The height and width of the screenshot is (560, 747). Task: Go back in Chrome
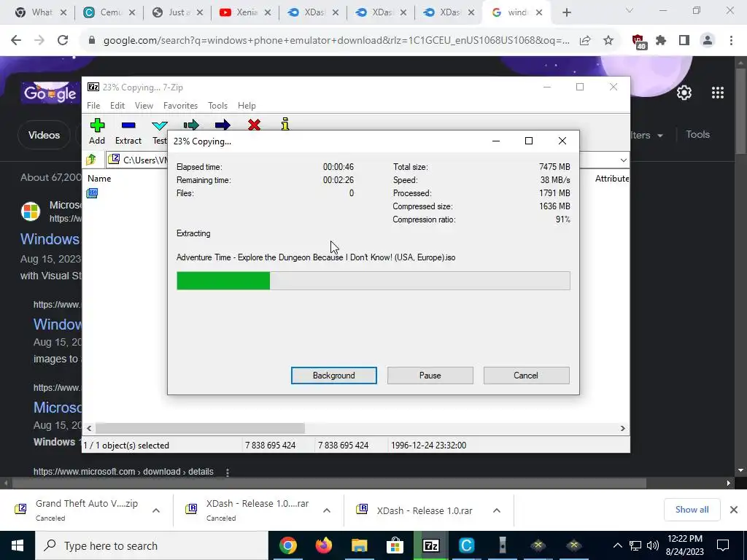pyautogui.click(x=16, y=41)
